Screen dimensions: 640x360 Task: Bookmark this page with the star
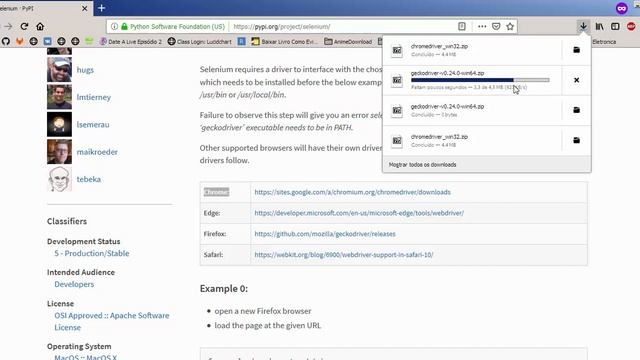click(x=510, y=27)
